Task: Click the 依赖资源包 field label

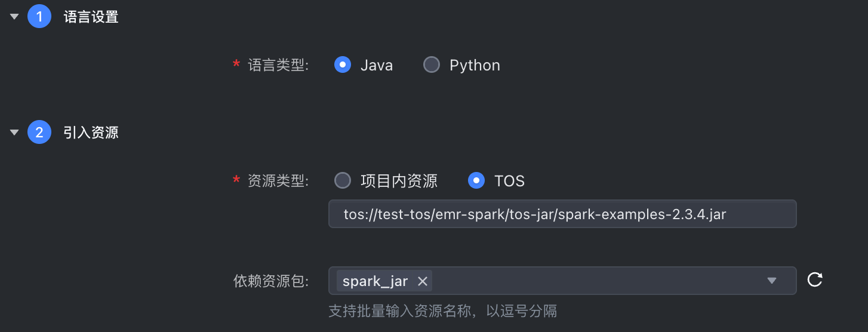Action: pyautogui.click(x=271, y=281)
